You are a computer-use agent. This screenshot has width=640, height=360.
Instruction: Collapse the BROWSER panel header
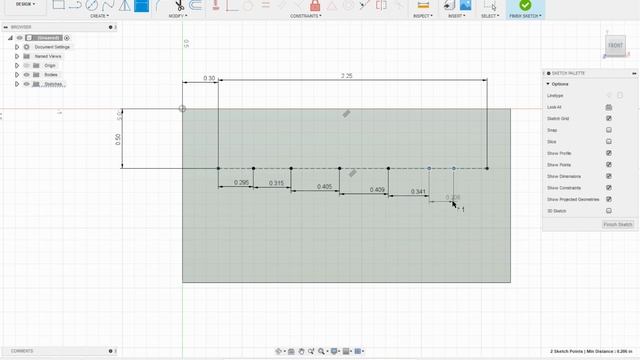point(6,27)
